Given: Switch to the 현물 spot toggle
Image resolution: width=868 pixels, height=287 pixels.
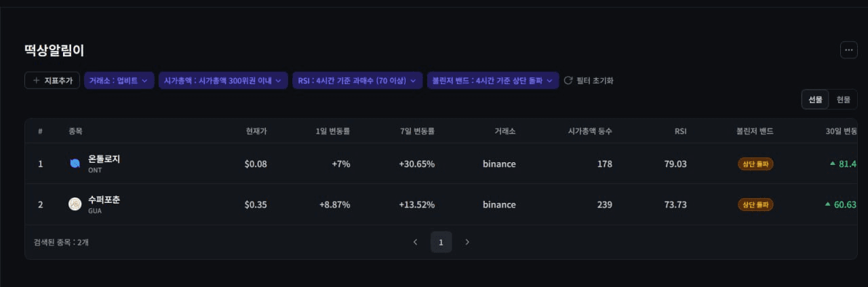Looking at the screenshot, I should tap(843, 100).
